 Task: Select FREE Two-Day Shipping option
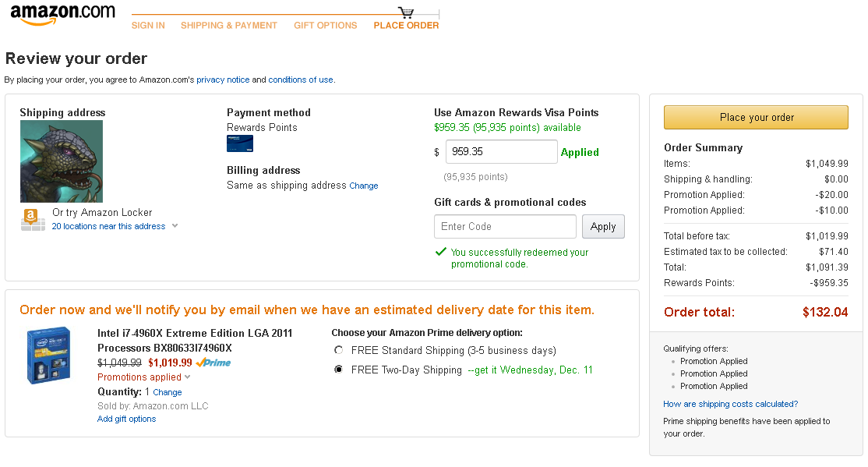coord(339,370)
